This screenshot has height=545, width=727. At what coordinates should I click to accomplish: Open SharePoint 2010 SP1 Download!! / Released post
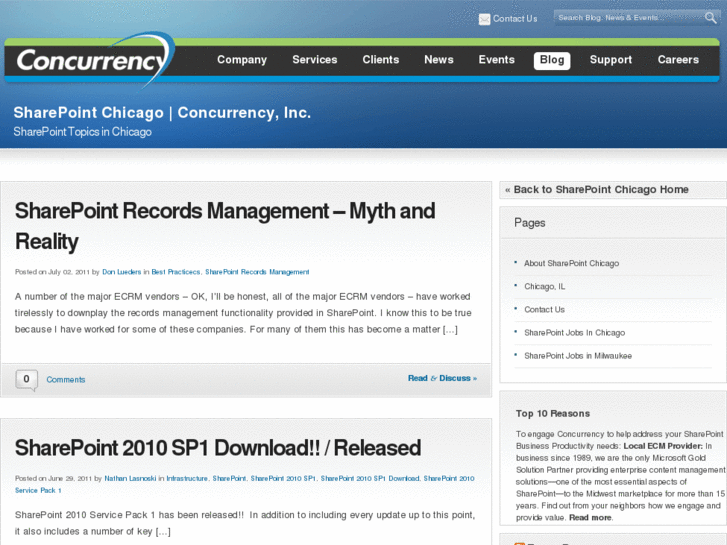pyautogui.click(x=218, y=448)
